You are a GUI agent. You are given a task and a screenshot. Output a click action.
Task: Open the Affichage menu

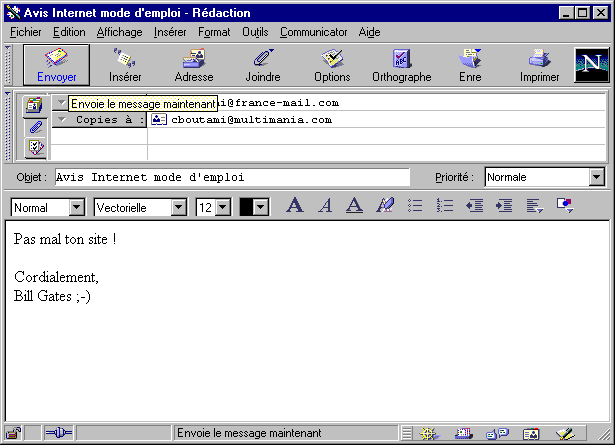119,32
